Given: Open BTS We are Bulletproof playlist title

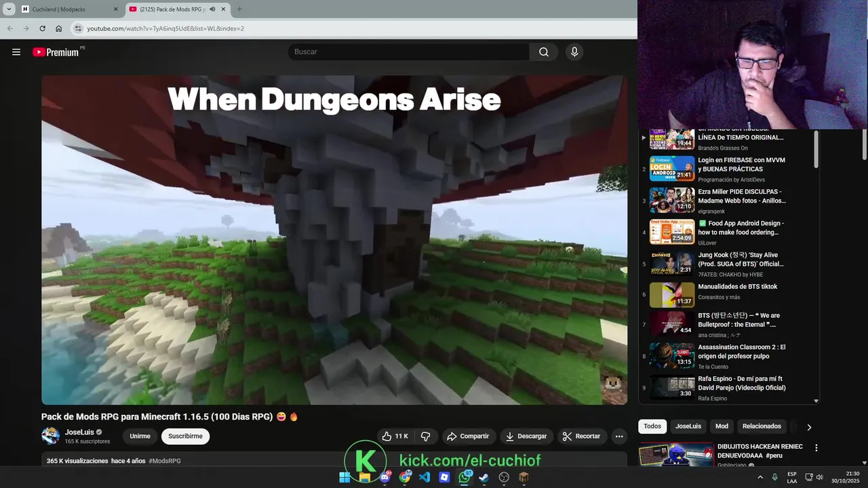Looking at the screenshot, I should pyautogui.click(x=738, y=320).
